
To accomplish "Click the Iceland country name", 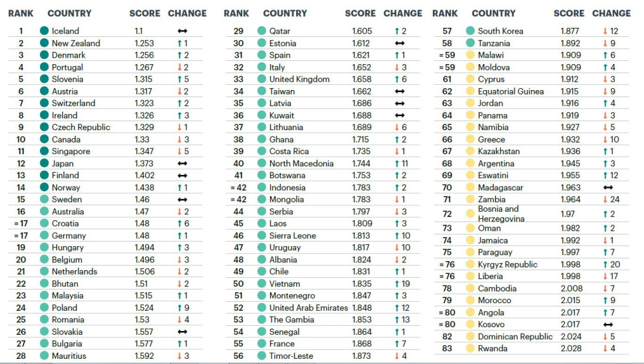I will coord(65,31).
